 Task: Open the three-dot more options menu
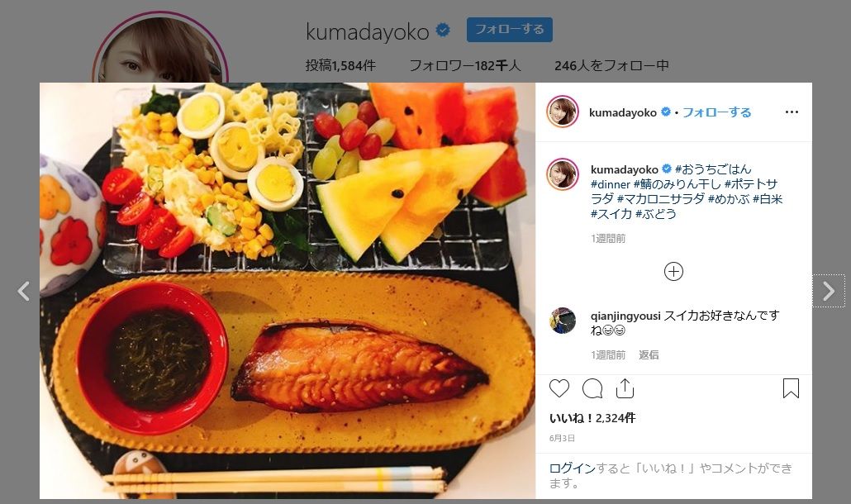(792, 112)
